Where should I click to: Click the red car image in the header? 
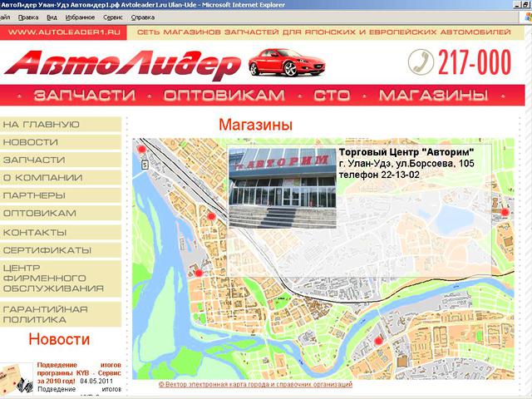(278, 63)
